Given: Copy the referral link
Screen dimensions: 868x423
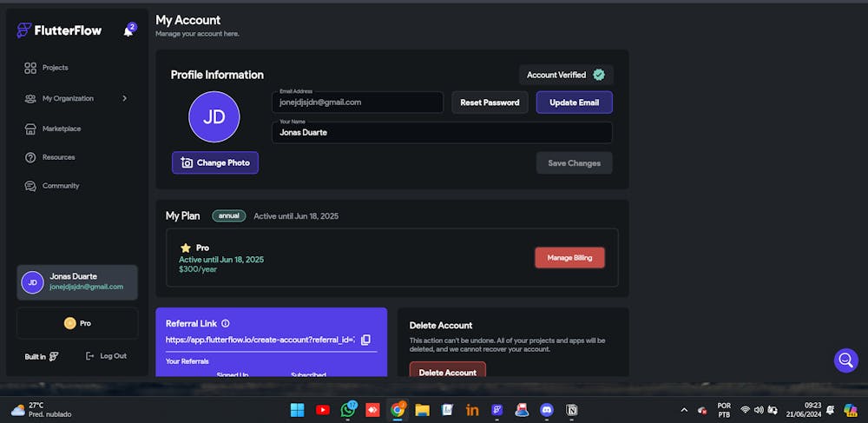Looking at the screenshot, I should tap(365, 340).
